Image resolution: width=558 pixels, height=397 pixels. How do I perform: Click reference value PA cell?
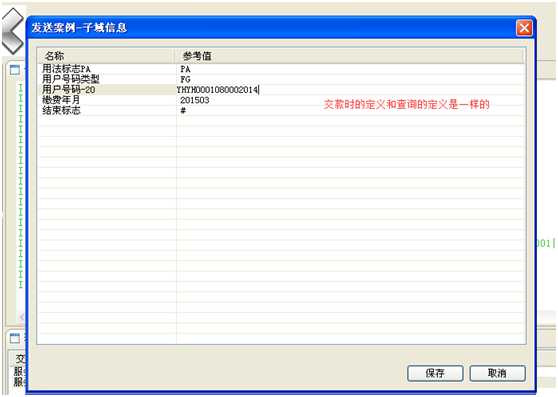click(x=185, y=69)
